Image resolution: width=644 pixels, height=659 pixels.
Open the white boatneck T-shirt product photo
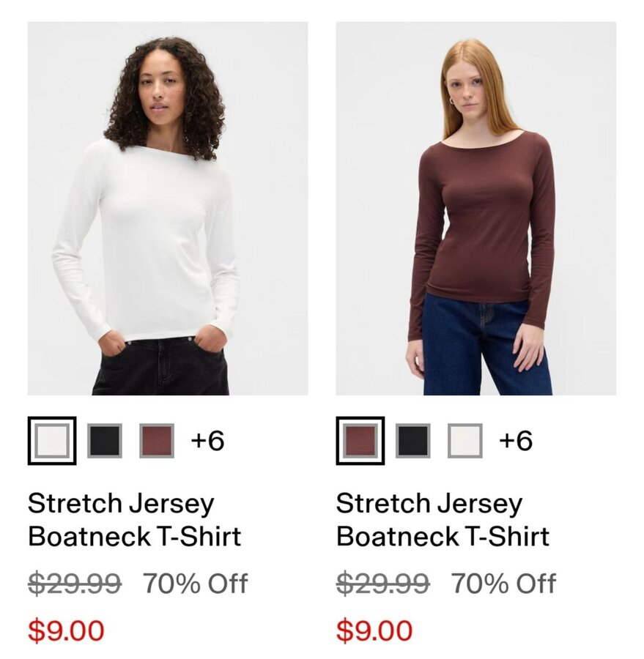tap(168, 208)
